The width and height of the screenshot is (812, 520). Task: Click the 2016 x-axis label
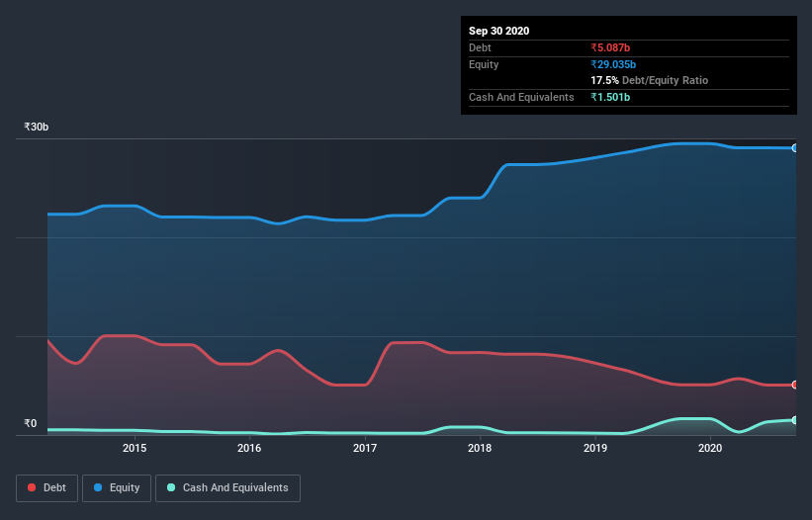pyautogui.click(x=249, y=448)
